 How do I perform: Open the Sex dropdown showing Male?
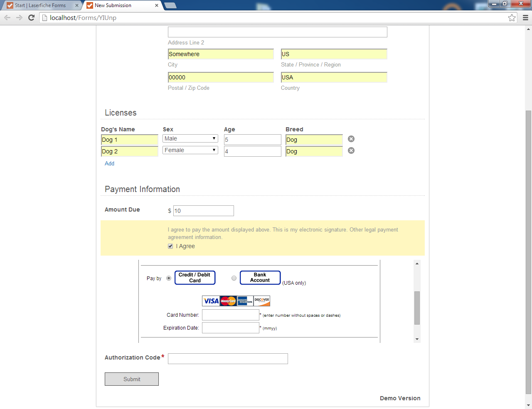(x=190, y=138)
